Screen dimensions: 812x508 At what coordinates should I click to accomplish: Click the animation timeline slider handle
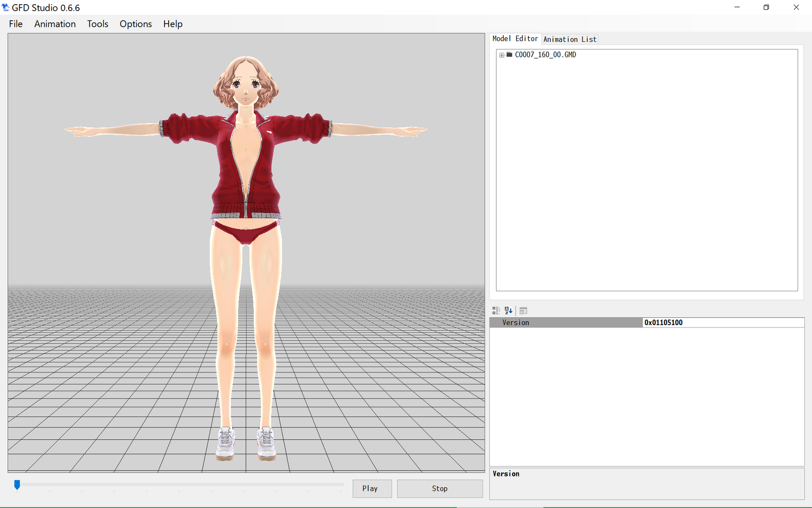17,484
